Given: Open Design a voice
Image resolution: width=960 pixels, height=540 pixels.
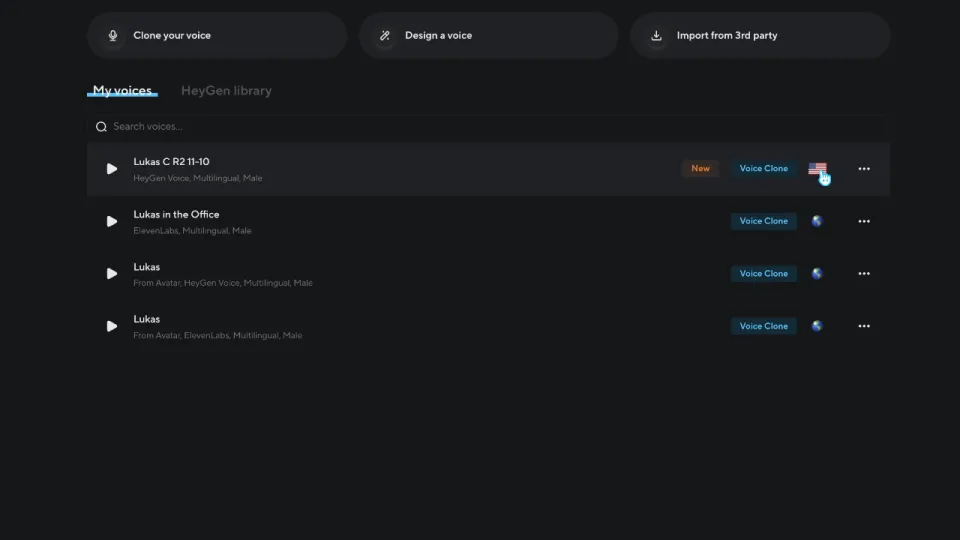Looking at the screenshot, I should [x=489, y=36].
